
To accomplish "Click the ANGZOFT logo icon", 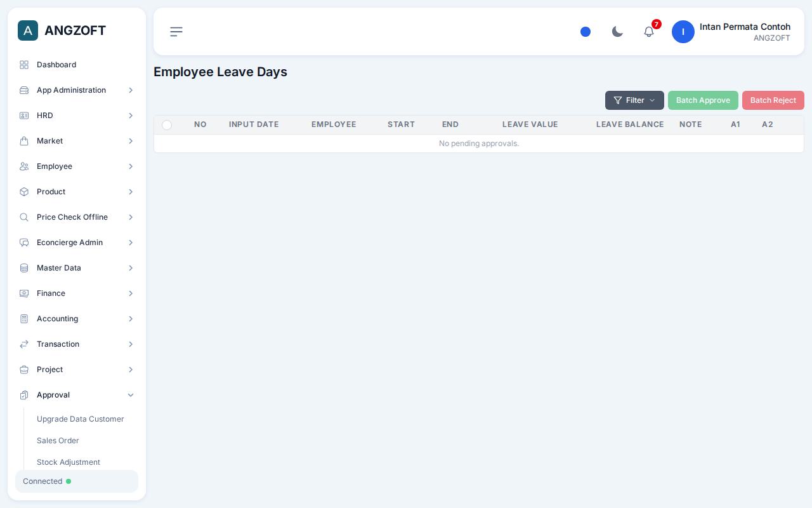I will 28,30.
